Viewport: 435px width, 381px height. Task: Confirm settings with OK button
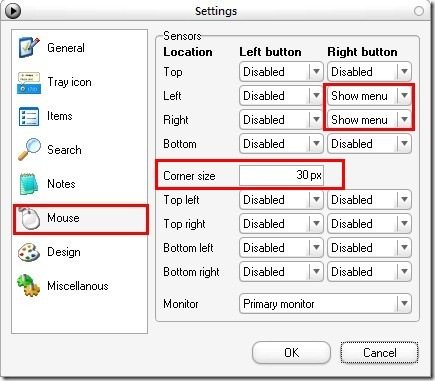291,353
